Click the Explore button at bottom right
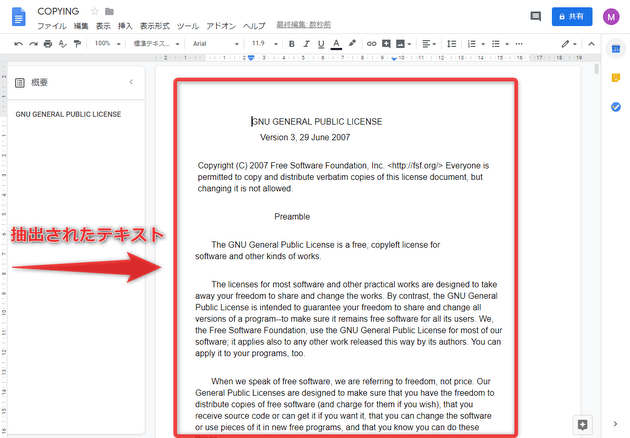 click(582, 425)
